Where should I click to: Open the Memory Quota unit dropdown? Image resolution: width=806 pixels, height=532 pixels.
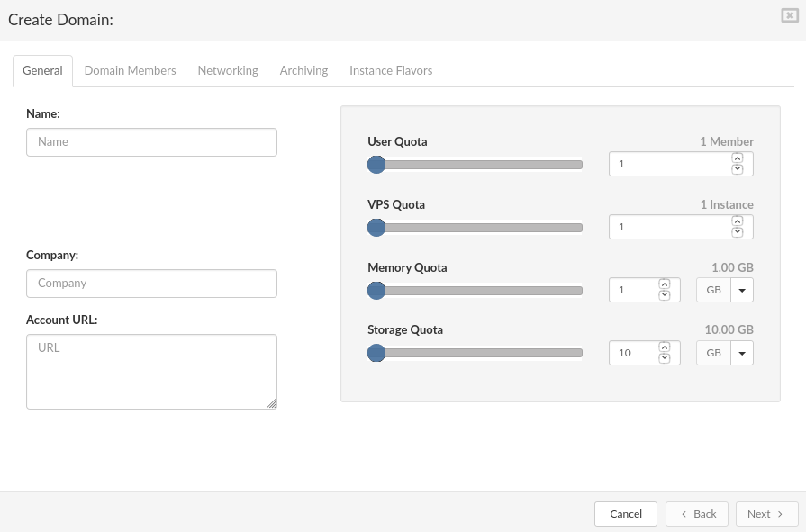pyautogui.click(x=741, y=290)
